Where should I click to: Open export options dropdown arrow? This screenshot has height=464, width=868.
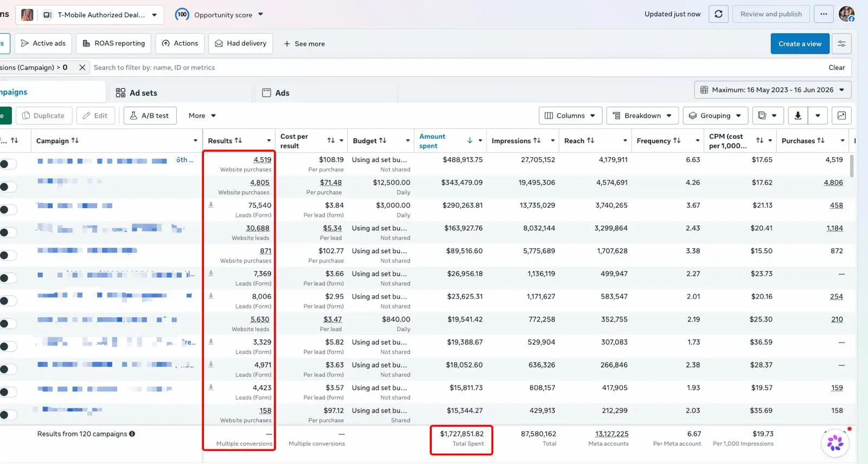818,115
